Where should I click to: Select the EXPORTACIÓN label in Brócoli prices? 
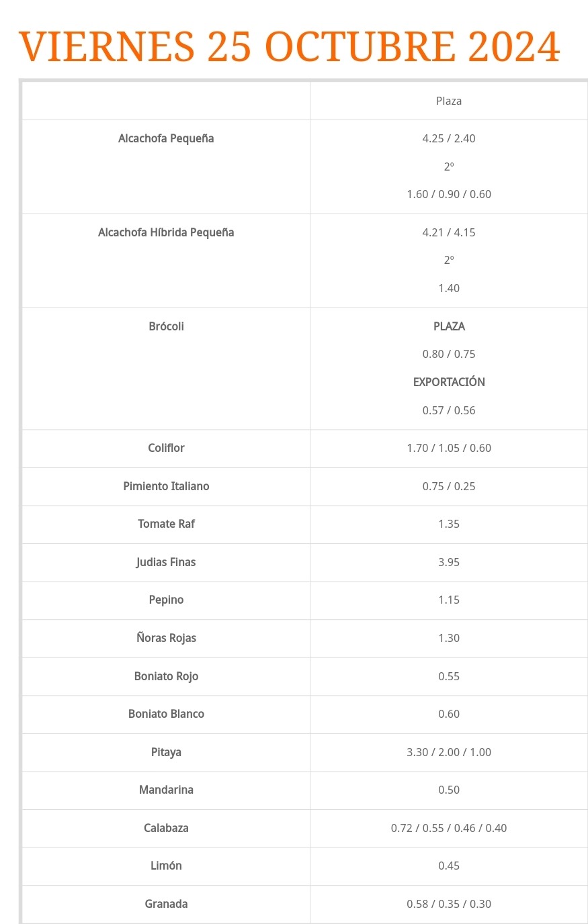coord(449,382)
